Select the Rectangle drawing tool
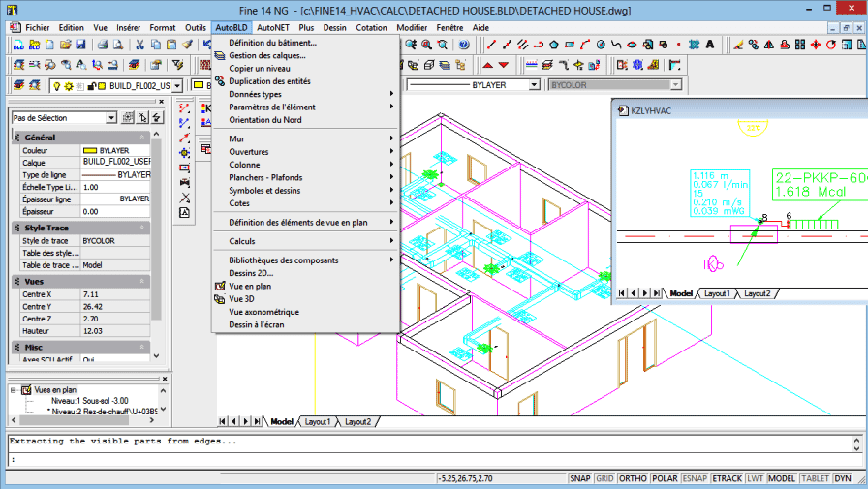 click(x=569, y=45)
